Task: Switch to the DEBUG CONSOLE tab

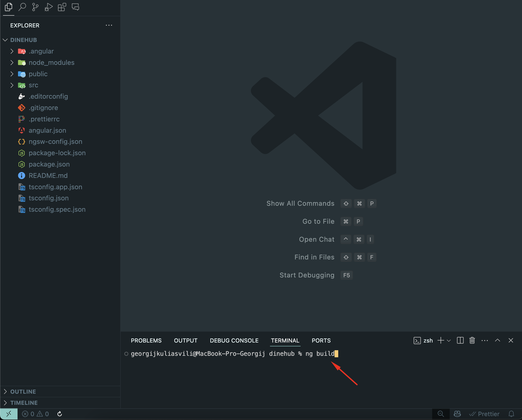Action: 234,341
